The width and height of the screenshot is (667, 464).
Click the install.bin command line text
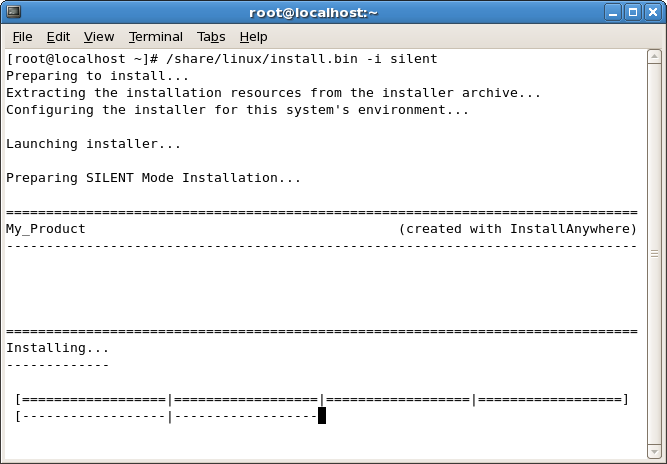222,59
